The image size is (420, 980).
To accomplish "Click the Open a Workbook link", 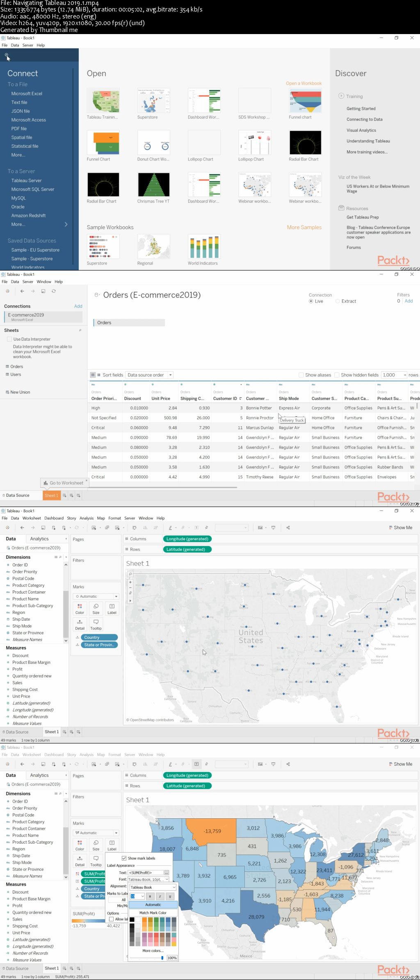I will (x=304, y=83).
